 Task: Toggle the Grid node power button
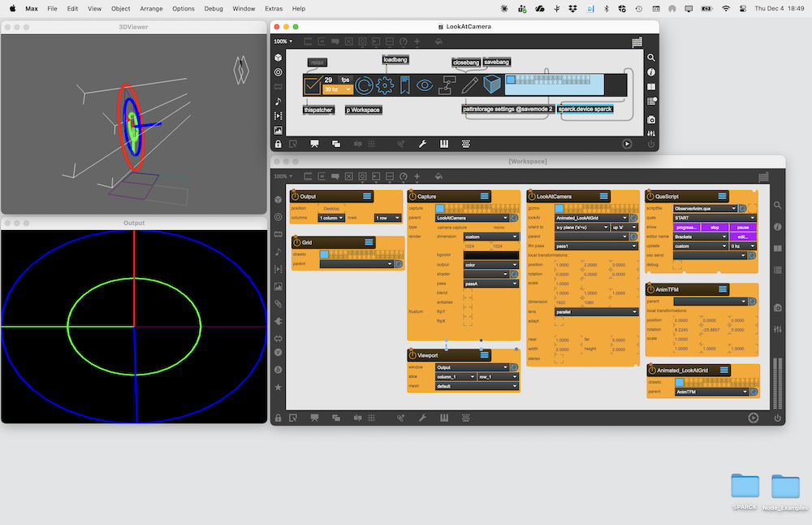tap(296, 242)
